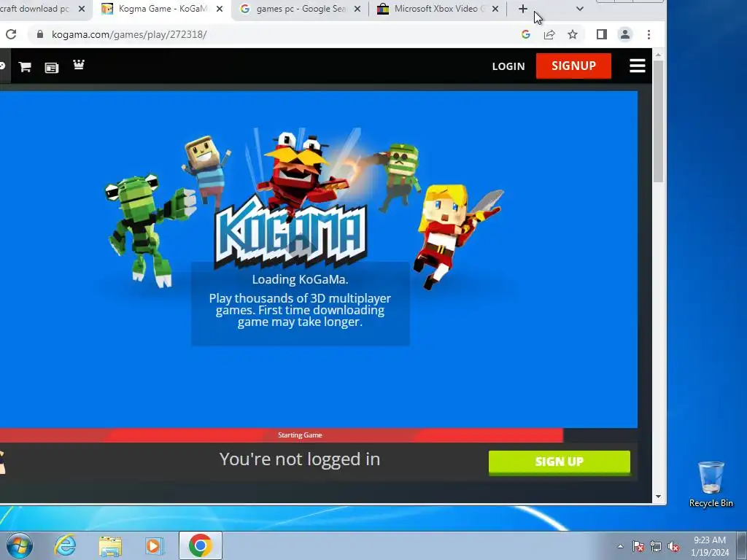Image resolution: width=747 pixels, height=560 pixels.
Task: Open the Chrome profile avatar
Action: [x=625, y=34]
